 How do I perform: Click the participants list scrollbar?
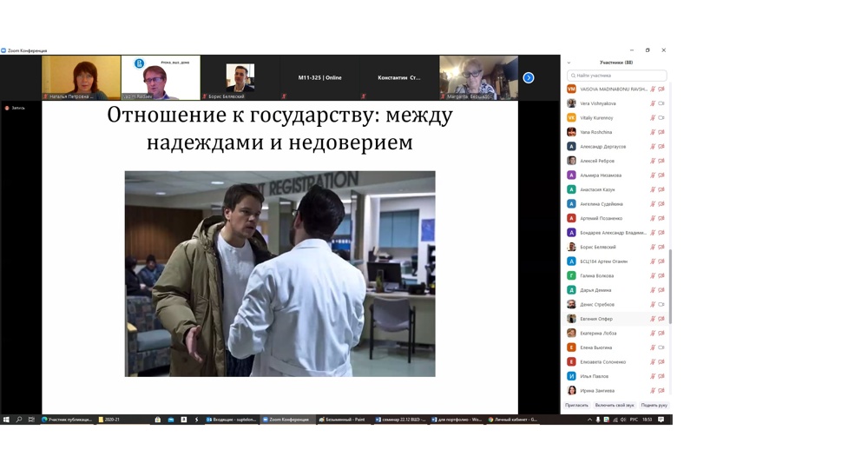[x=670, y=287]
